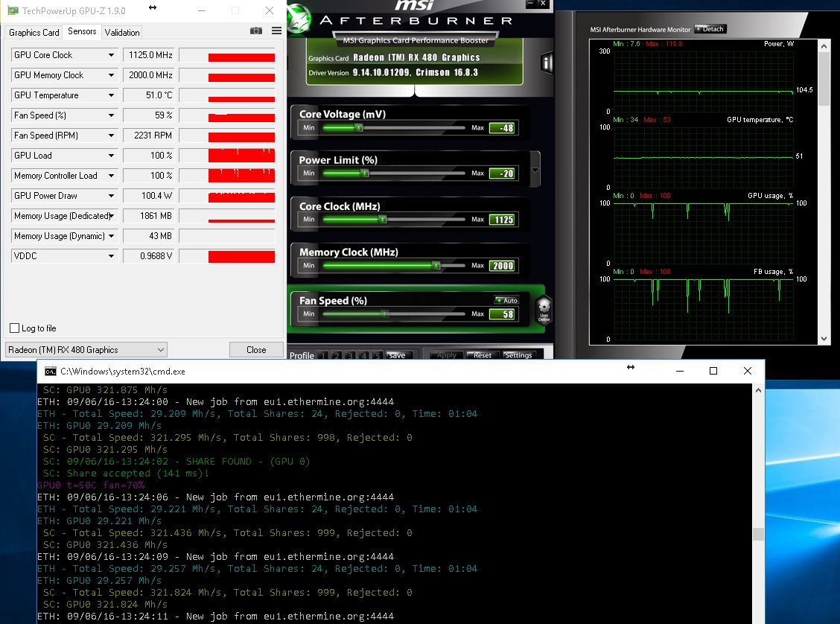Click the Power Limit slider handle
Image resolution: width=840 pixels, height=624 pixels.
tap(365, 173)
